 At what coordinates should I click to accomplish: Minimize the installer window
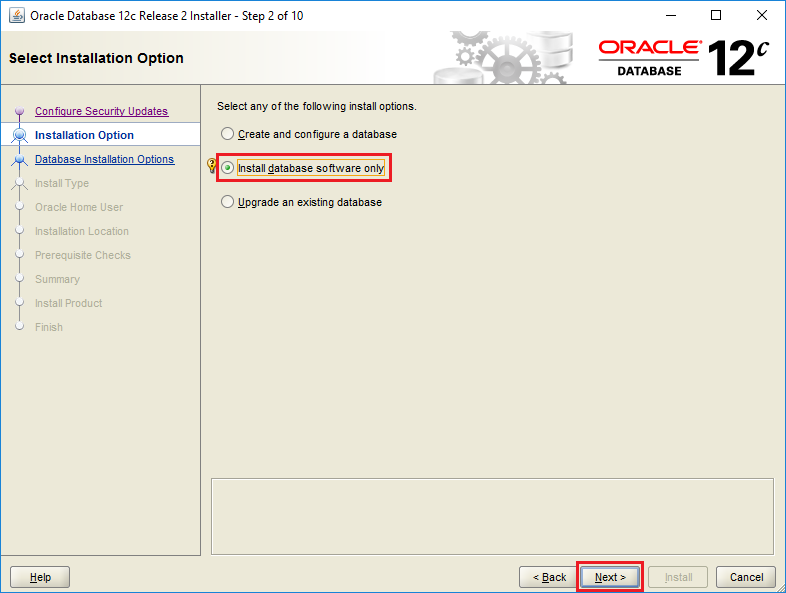pyautogui.click(x=671, y=16)
